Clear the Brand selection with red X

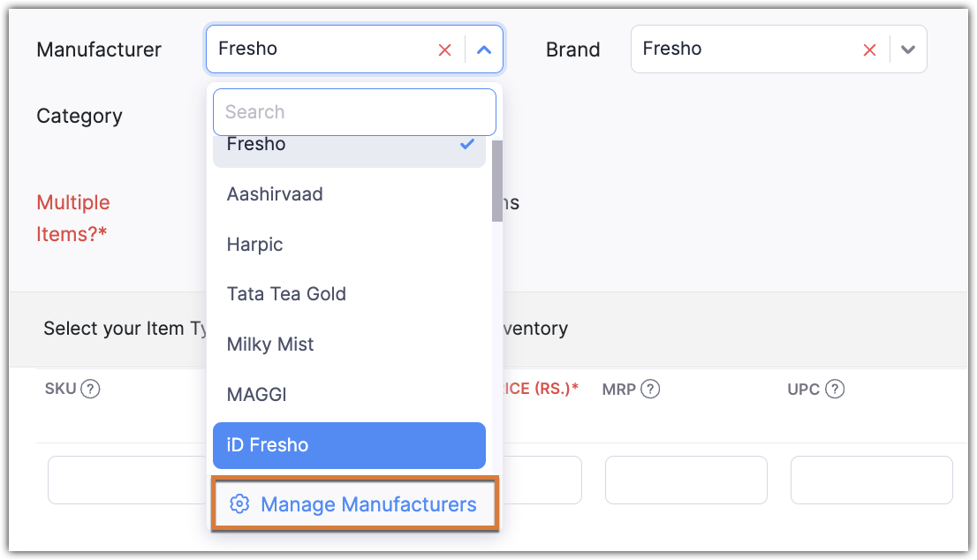pos(869,49)
